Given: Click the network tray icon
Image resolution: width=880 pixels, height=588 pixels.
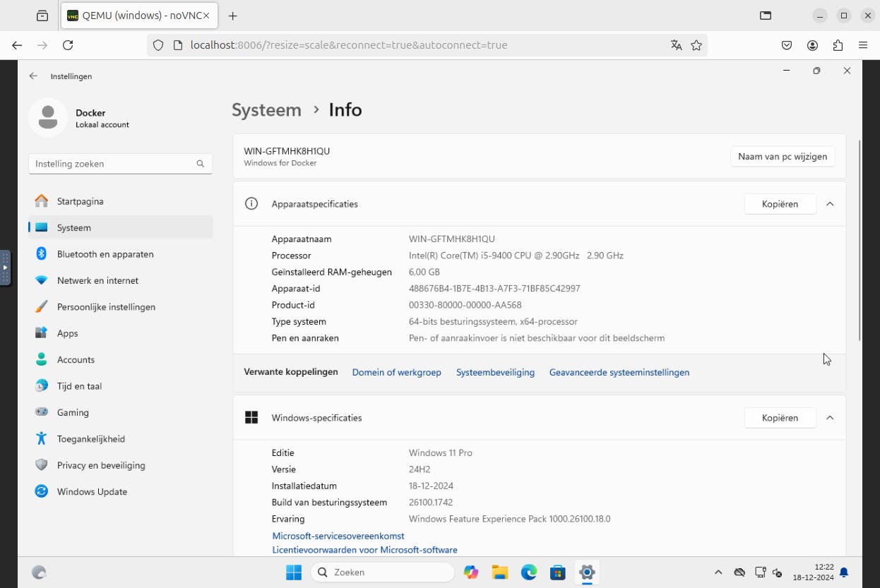Looking at the screenshot, I should point(760,572).
